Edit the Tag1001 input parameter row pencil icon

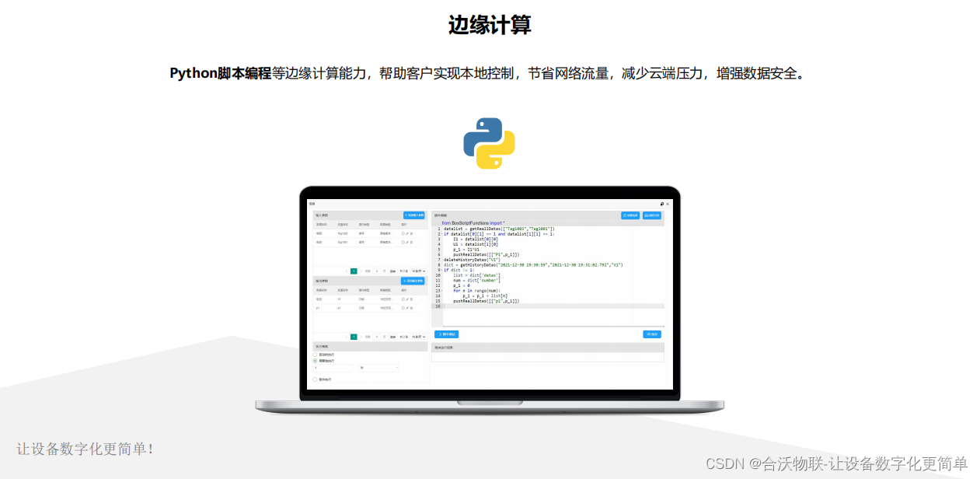pyautogui.click(x=407, y=243)
